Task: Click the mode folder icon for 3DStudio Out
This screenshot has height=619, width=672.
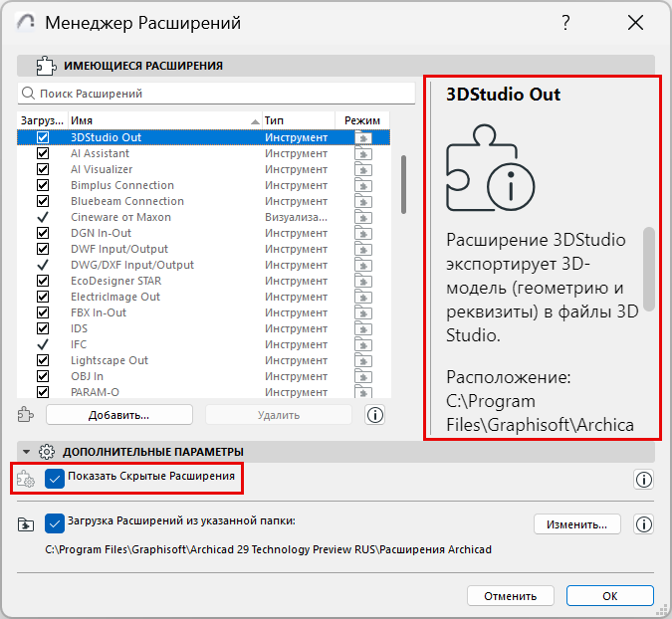Action: pos(363,137)
